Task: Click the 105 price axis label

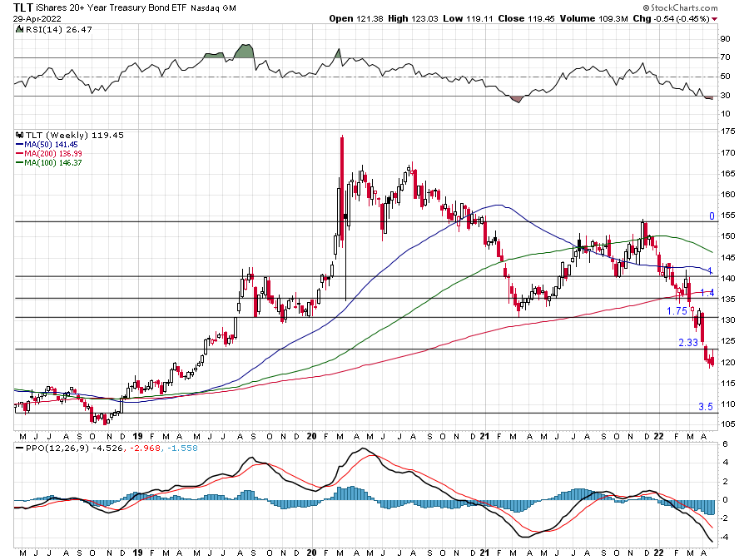Action: (x=728, y=424)
